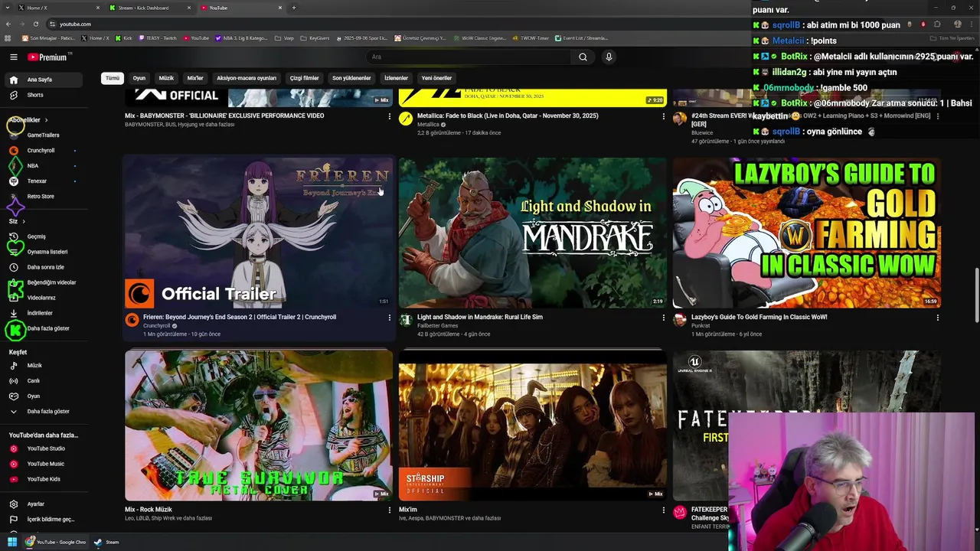This screenshot has width=980, height=551.
Task: Reload the page in Chrome
Action: [x=35, y=24]
